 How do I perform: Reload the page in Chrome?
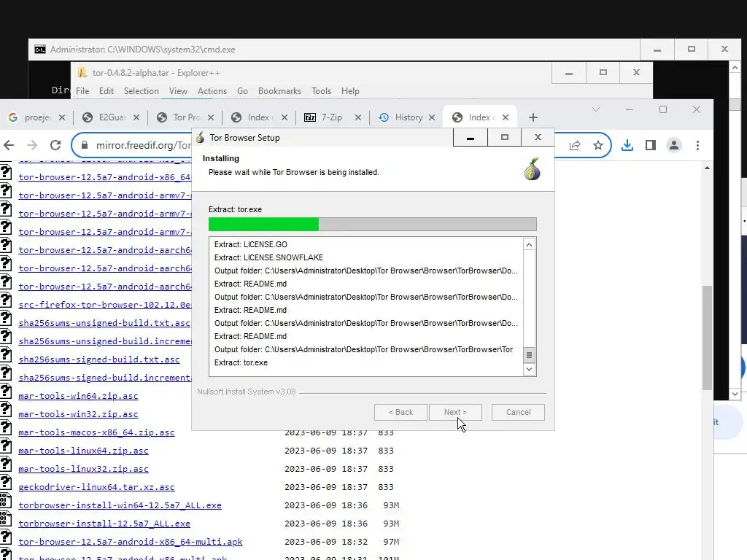pyautogui.click(x=55, y=145)
